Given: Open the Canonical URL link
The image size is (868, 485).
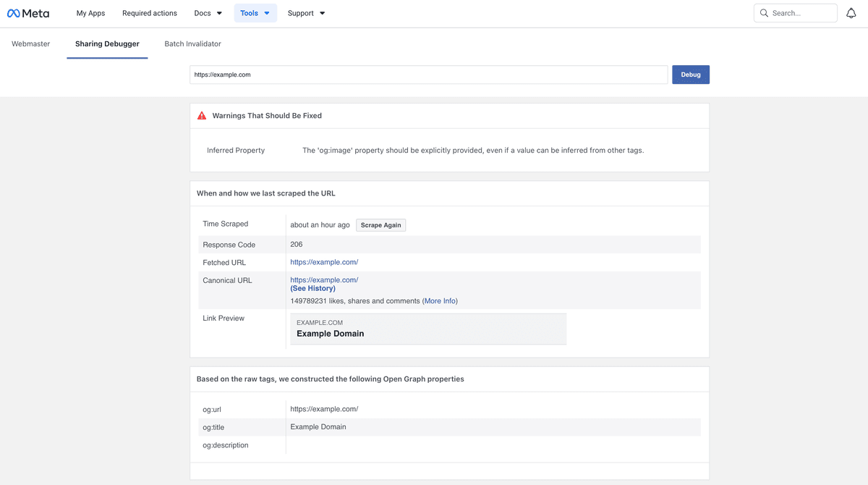Looking at the screenshot, I should click(x=324, y=280).
